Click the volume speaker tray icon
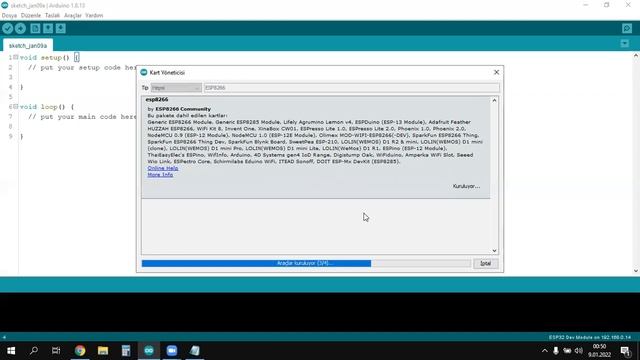 pos(579,351)
